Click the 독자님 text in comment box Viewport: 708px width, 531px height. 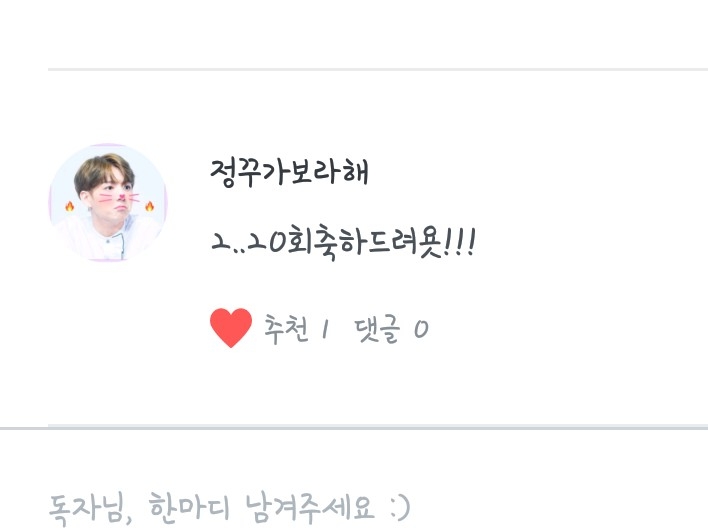tap(88, 509)
